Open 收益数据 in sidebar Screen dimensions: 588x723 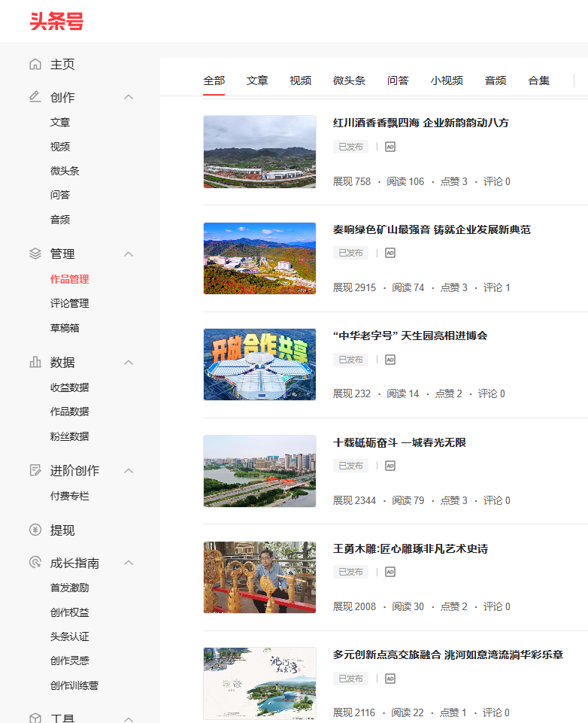click(70, 387)
